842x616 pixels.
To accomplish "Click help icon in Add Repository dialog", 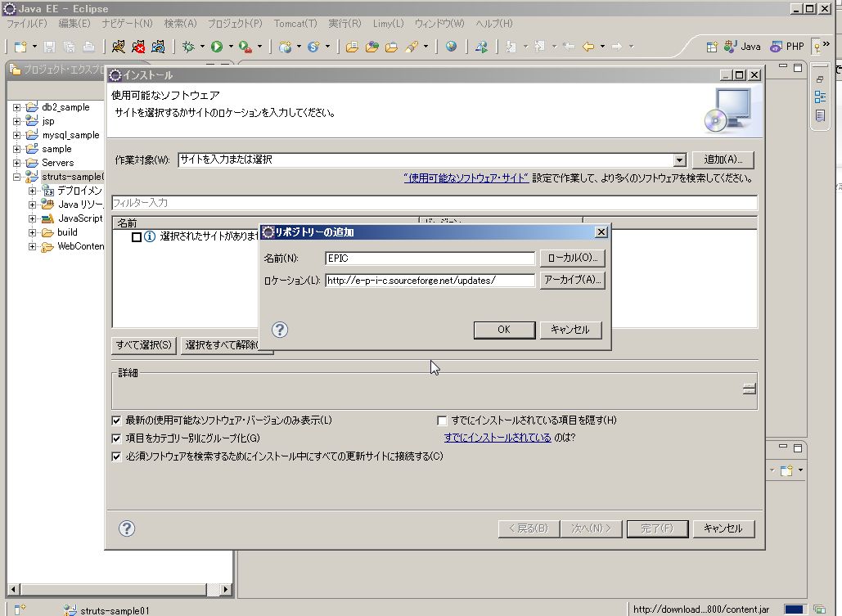I will pyautogui.click(x=280, y=330).
